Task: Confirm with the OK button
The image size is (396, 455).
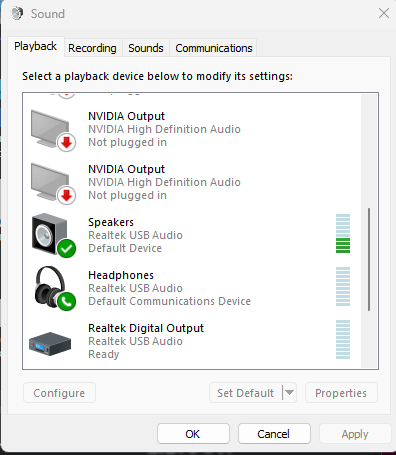Action: point(193,434)
